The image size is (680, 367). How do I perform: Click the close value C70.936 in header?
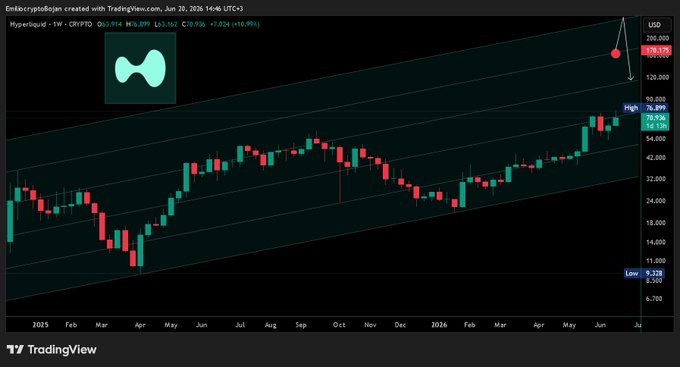193,24
